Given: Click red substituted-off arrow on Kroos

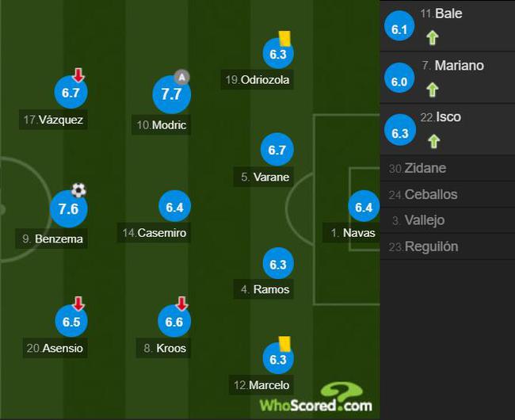Looking at the screenshot, I should coord(181,304).
